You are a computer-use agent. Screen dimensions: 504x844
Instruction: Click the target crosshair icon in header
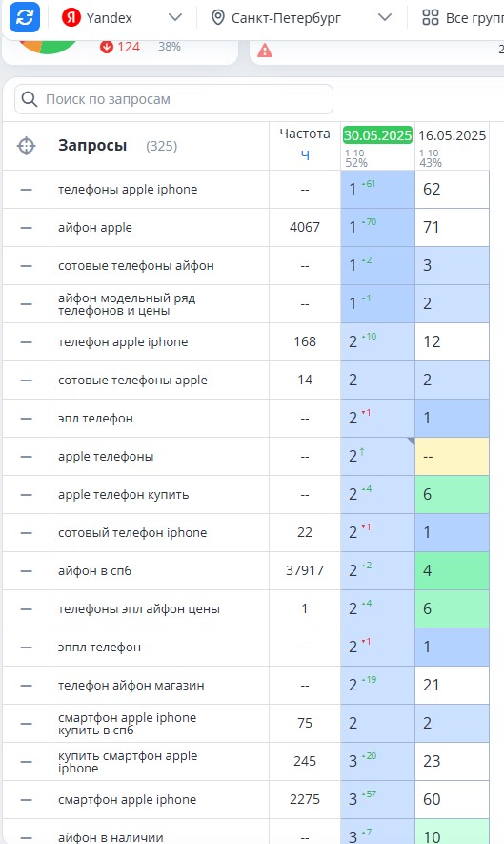[27, 146]
